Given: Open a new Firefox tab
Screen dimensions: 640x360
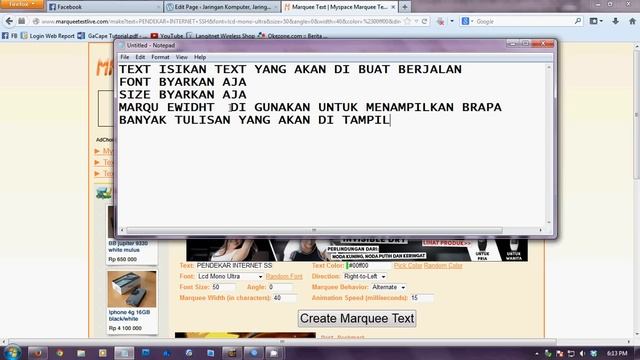Looking at the screenshot, I should pos(405,7).
